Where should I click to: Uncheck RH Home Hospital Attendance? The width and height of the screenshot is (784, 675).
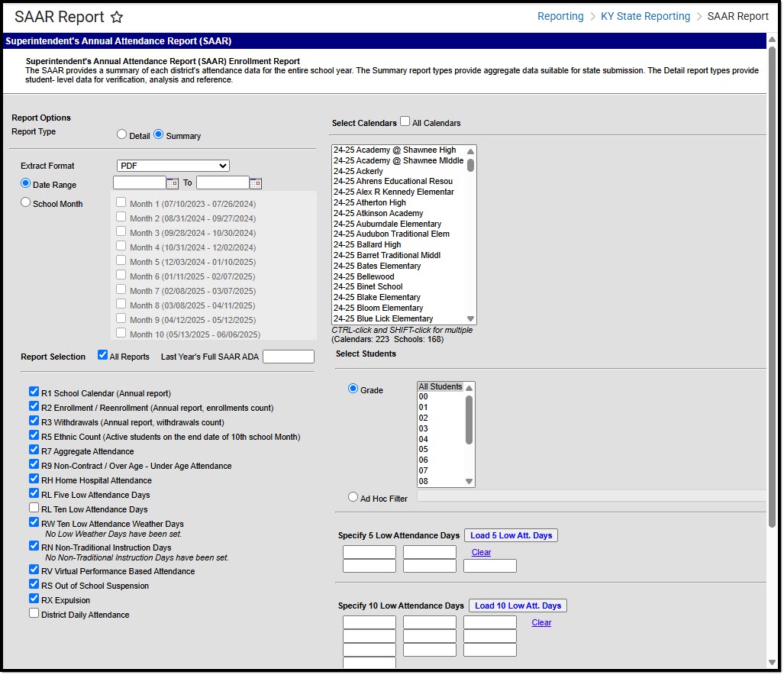click(34, 479)
